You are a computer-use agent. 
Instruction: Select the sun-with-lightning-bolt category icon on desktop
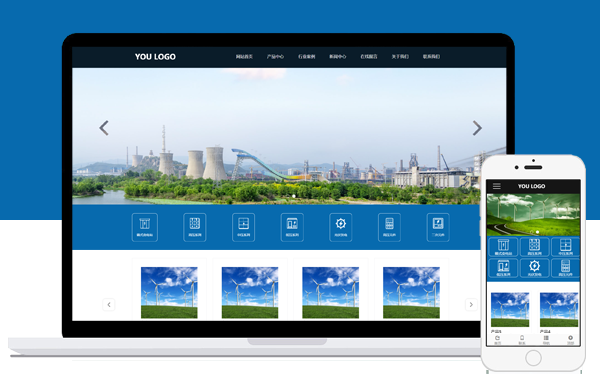coord(341,227)
